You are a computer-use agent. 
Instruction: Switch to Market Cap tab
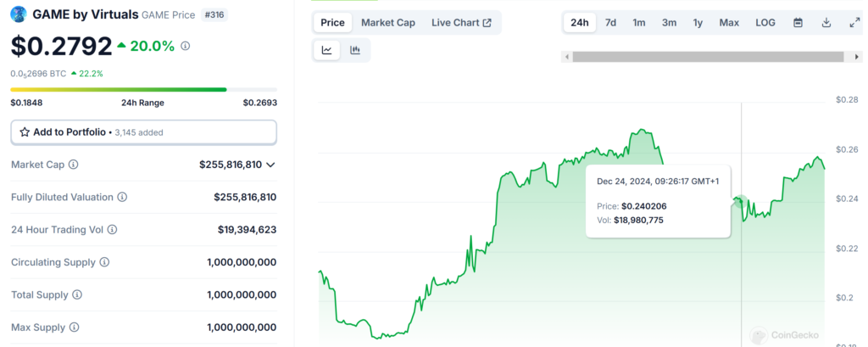(x=388, y=23)
